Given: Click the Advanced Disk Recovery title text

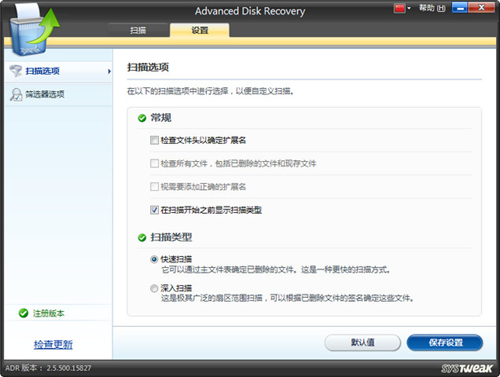Looking at the screenshot, I should 250,11.
